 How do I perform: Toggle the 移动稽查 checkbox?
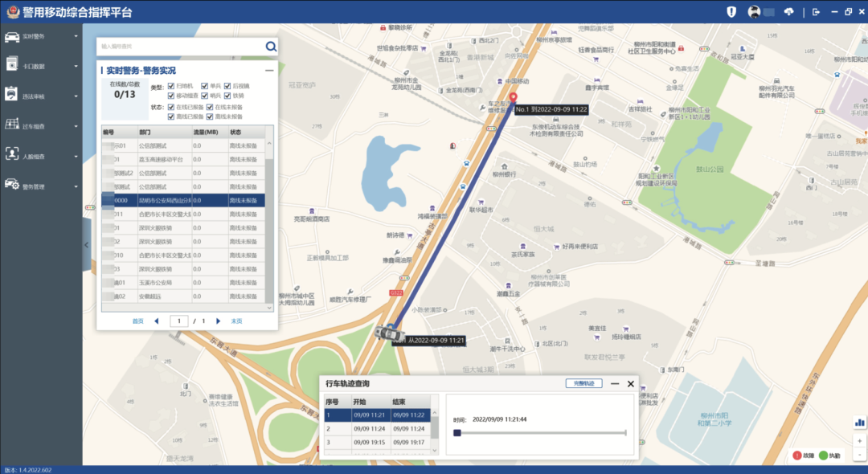(170, 96)
